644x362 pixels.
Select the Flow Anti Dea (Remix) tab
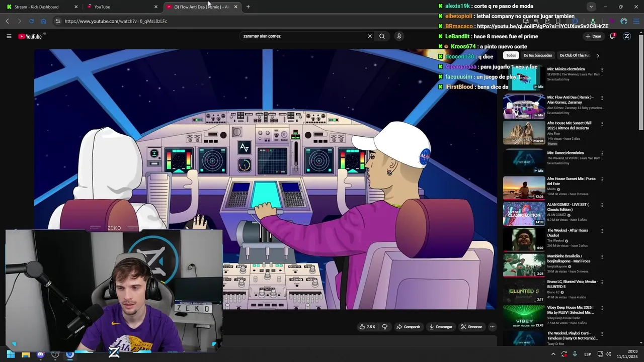[201, 7]
